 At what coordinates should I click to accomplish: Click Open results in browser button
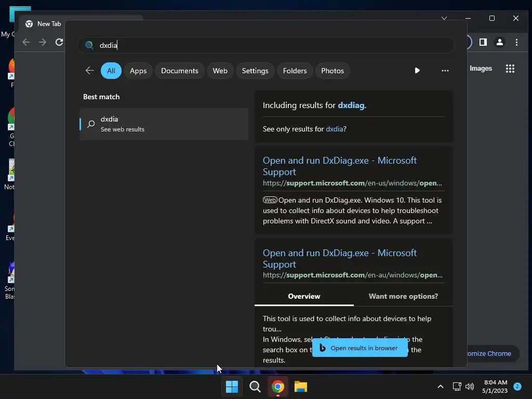pos(360,348)
